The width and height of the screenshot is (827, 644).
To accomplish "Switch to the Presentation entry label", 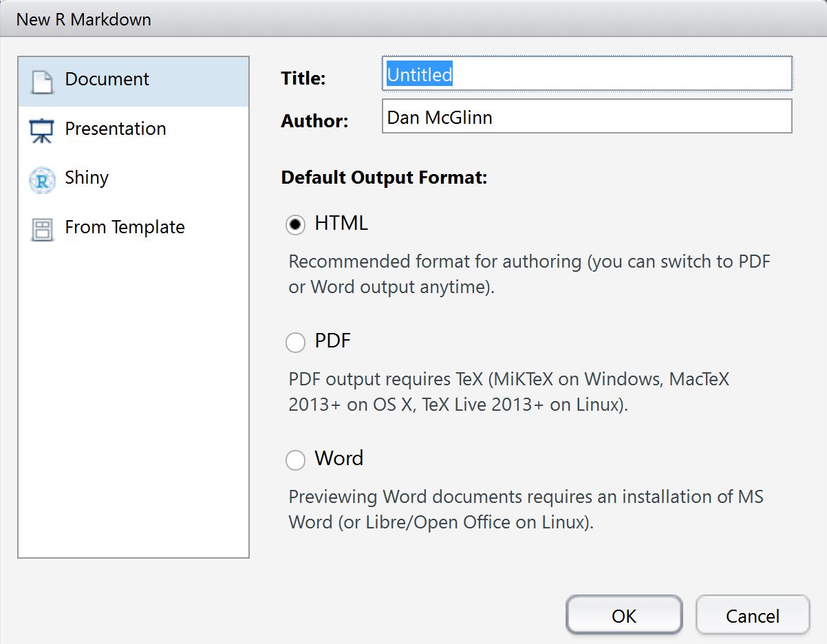I will [x=115, y=129].
